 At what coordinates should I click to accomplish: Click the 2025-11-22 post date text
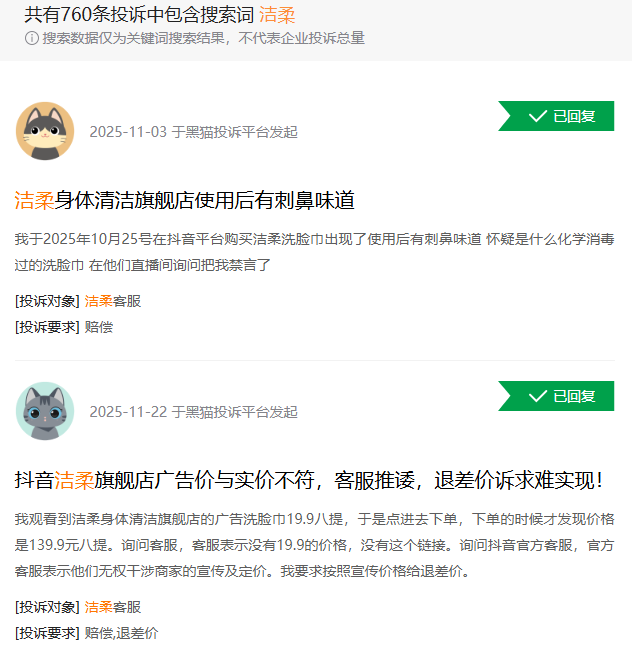(x=128, y=412)
